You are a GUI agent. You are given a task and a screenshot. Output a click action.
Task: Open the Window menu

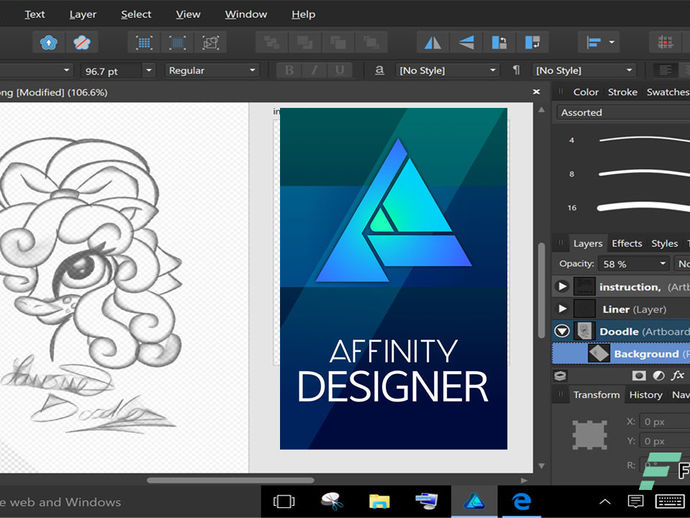point(246,15)
